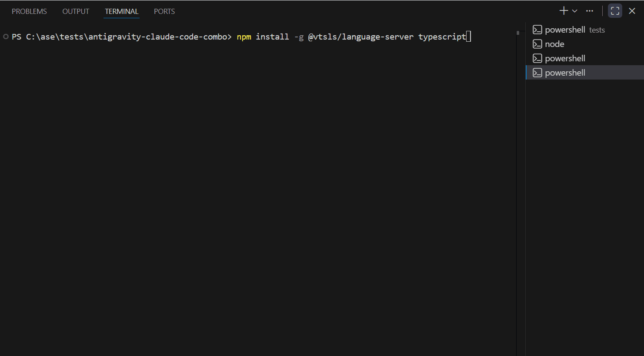Close the terminal panel
This screenshot has height=356, width=644.
point(632,11)
